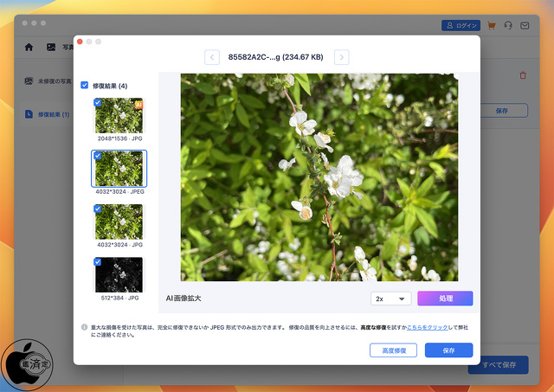Click the info icon beside the notice text
This screenshot has height=392, width=554.
tap(85, 327)
